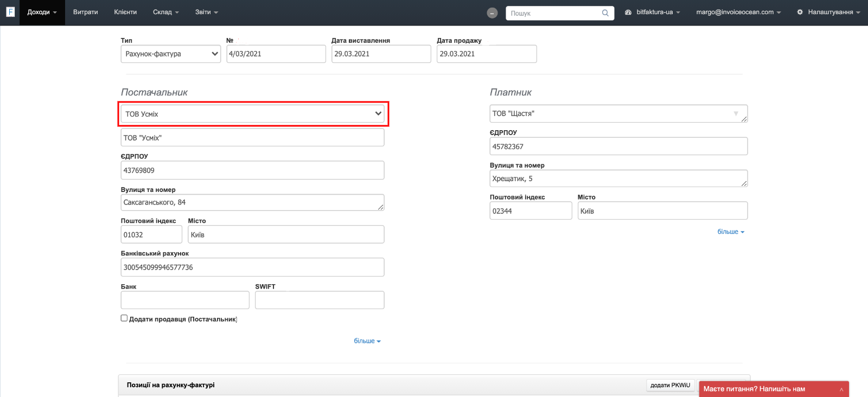Click the app logo icon in top-left

coord(10,12)
